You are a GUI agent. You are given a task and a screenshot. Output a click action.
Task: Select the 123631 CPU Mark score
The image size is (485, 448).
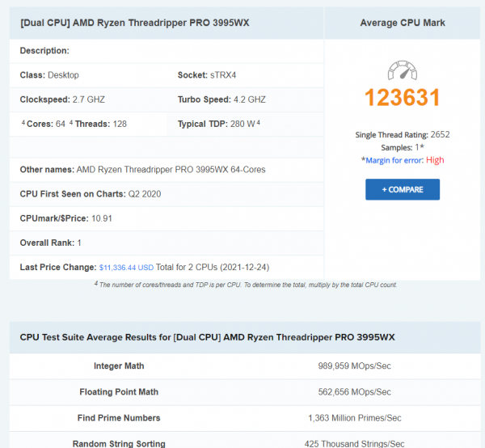coord(403,98)
